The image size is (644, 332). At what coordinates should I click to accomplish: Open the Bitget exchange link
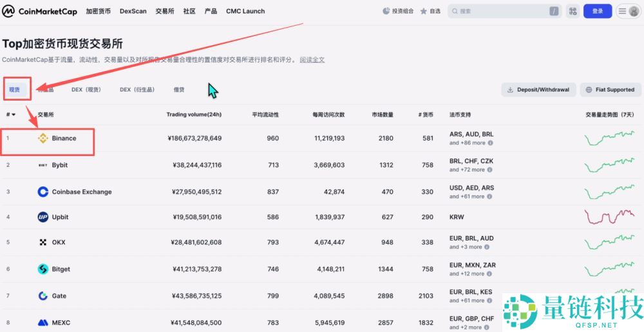click(61, 269)
